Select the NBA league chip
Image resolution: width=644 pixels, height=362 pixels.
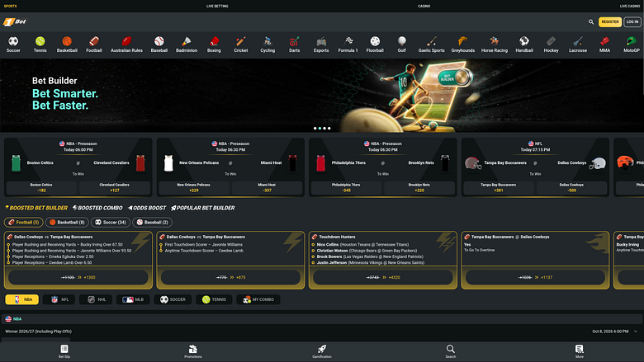tap(22, 299)
